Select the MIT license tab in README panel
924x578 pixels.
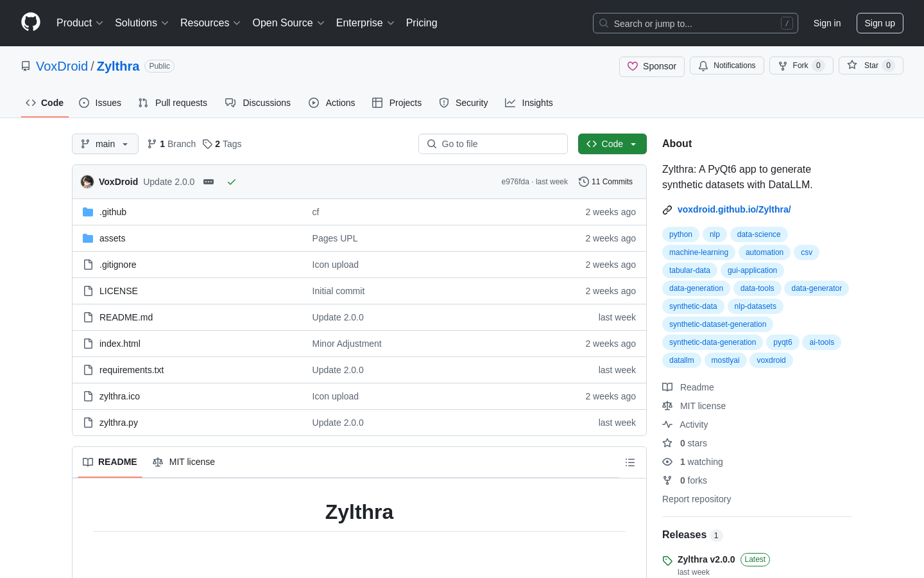point(184,462)
